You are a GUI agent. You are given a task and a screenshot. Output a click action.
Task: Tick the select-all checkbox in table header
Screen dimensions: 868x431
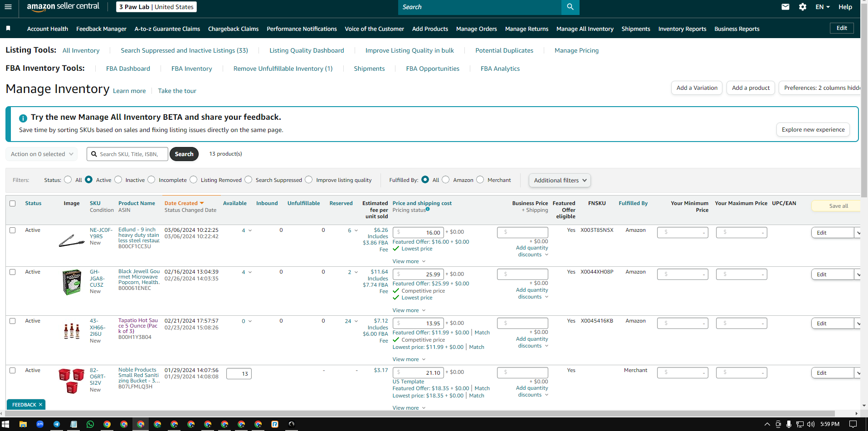point(13,203)
